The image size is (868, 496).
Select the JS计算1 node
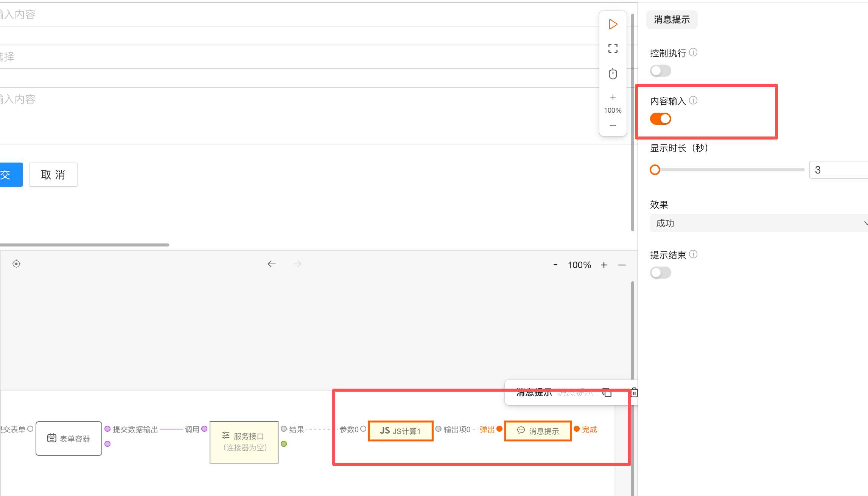coord(400,431)
